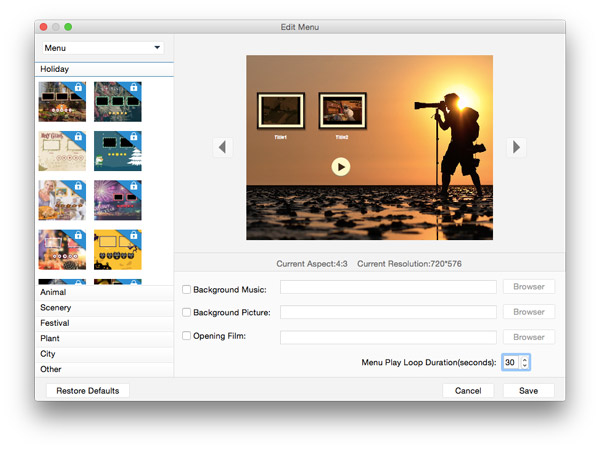Open the Menu dropdown selector
This screenshot has width=600, height=450.
pyautogui.click(x=103, y=48)
